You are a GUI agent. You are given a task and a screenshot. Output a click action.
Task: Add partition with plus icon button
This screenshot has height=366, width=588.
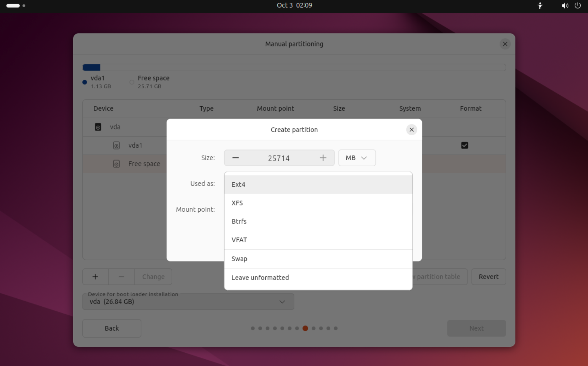point(95,277)
